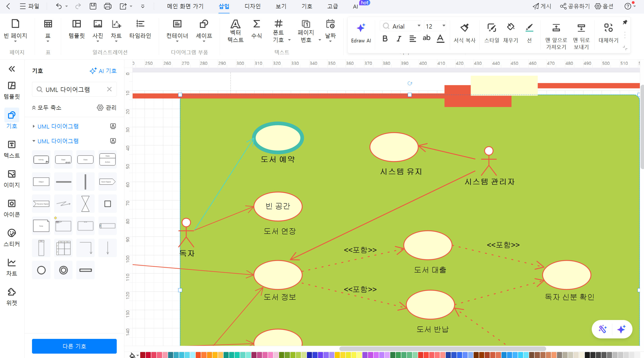Collapse the left symbol panel
The image size is (644, 358).
pos(12,69)
